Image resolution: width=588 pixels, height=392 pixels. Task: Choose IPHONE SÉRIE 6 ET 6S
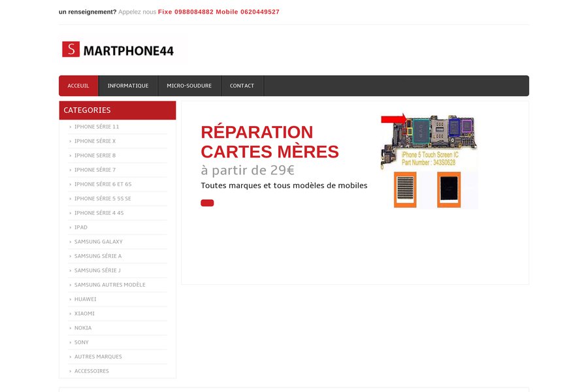point(103,184)
